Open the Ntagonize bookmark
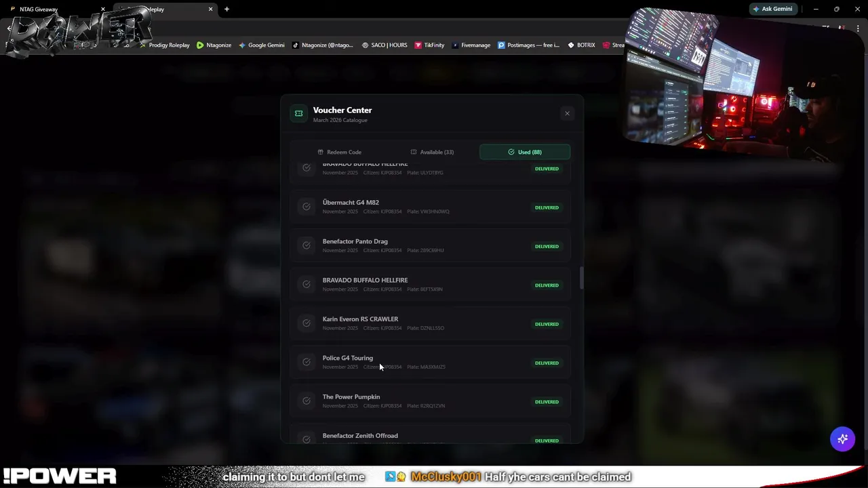 tap(214, 45)
